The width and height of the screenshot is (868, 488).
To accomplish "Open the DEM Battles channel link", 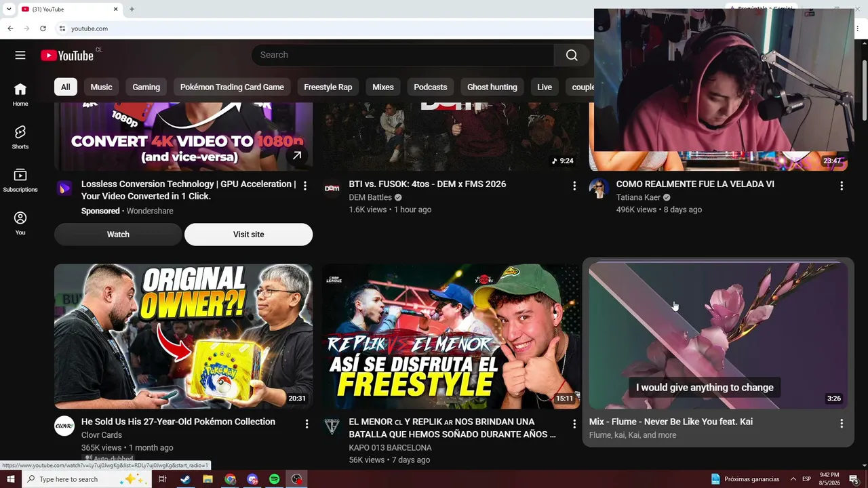I will coord(370,197).
